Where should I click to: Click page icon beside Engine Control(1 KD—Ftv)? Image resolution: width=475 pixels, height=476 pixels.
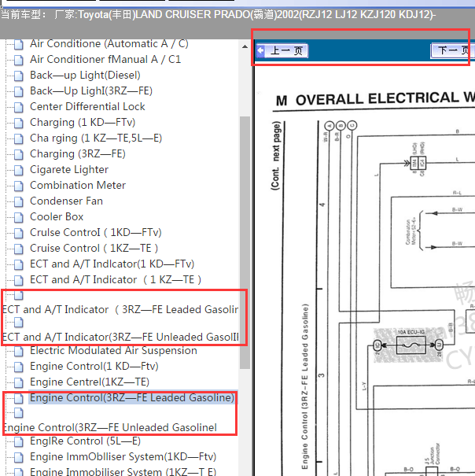point(19,367)
